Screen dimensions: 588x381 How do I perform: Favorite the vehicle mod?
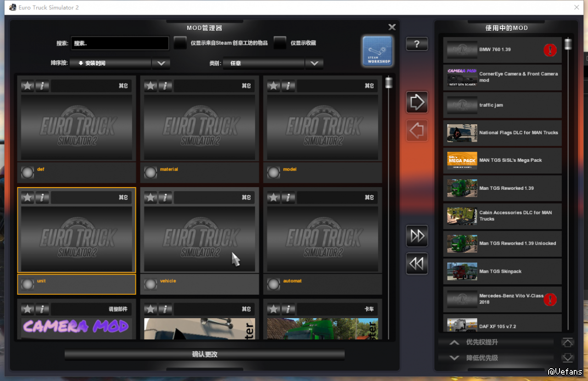tap(151, 198)
